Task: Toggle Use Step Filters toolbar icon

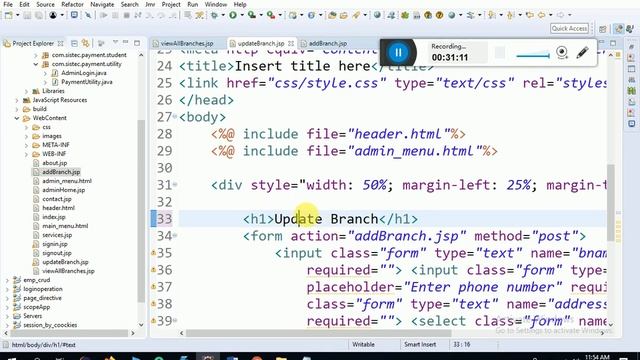Action: pos(199,15)
